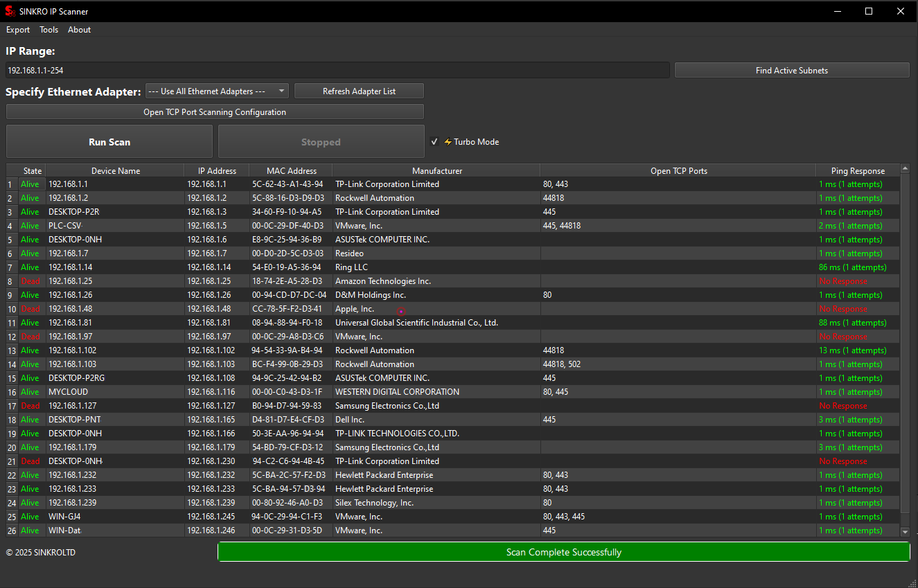
Task: Click manufacturer Silex Technology, Inc.
Action: click(x=374, y=503)
